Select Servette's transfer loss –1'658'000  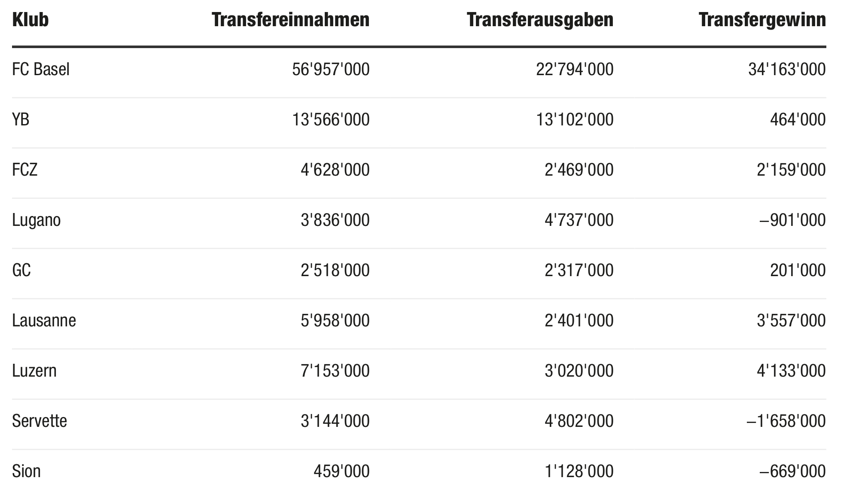point(786,421)
